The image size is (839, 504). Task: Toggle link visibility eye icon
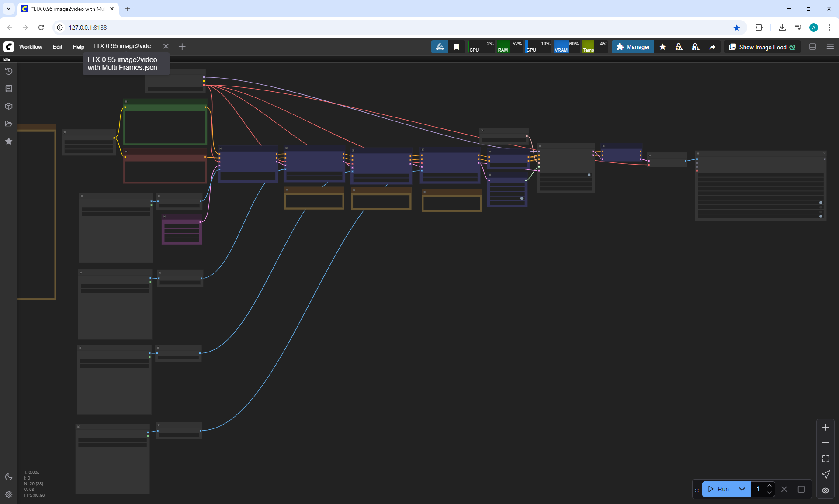click(825, 490)
